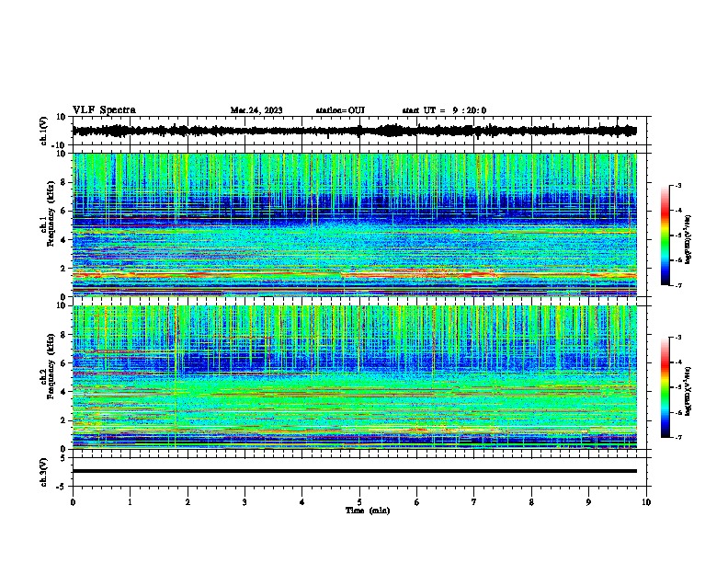Select the date label "Mar.24, 2023"

coord(256,110)
